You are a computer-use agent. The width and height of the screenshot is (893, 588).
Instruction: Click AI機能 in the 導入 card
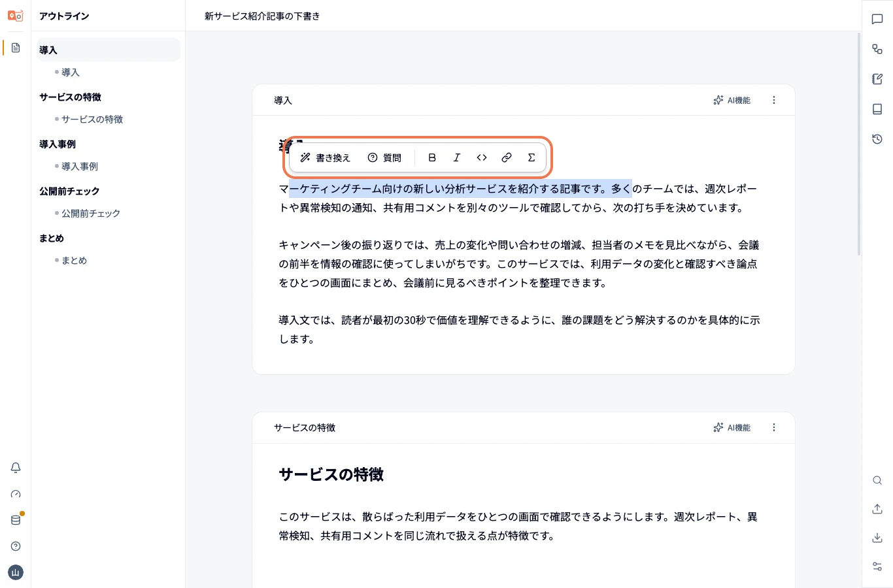point(732,100)
